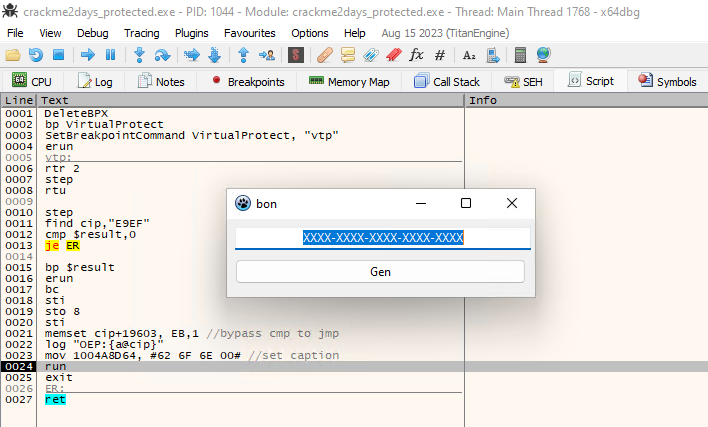Restart the debuggee with the restart icon
The height and width of the screenshot is (427, 708).
pyautogui.click(x=37, y=54)
